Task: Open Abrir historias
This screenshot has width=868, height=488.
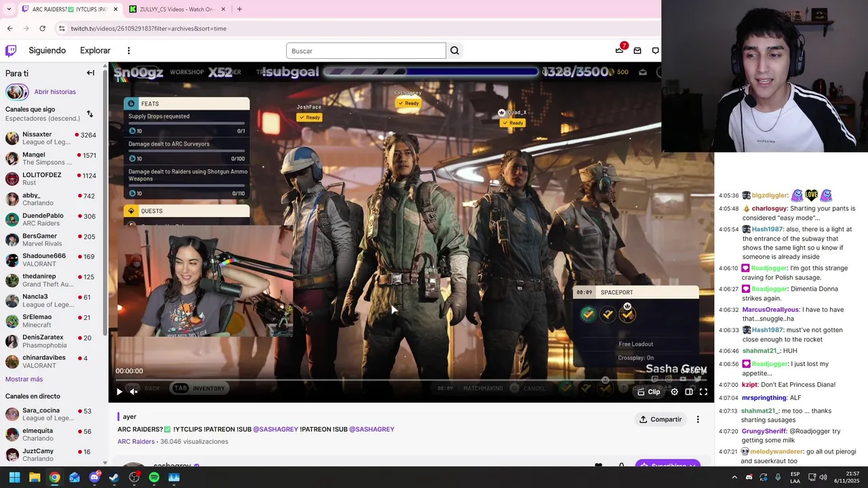Action: coord(55,91)
